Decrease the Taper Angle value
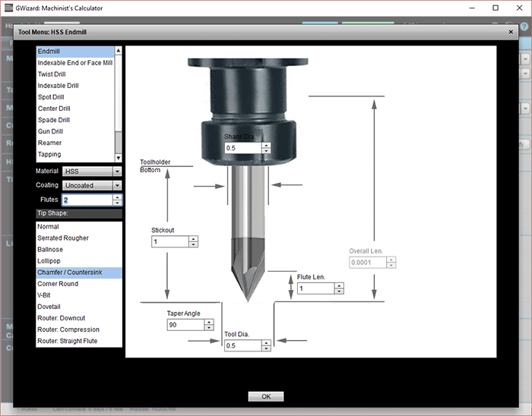 click(208, 328)
